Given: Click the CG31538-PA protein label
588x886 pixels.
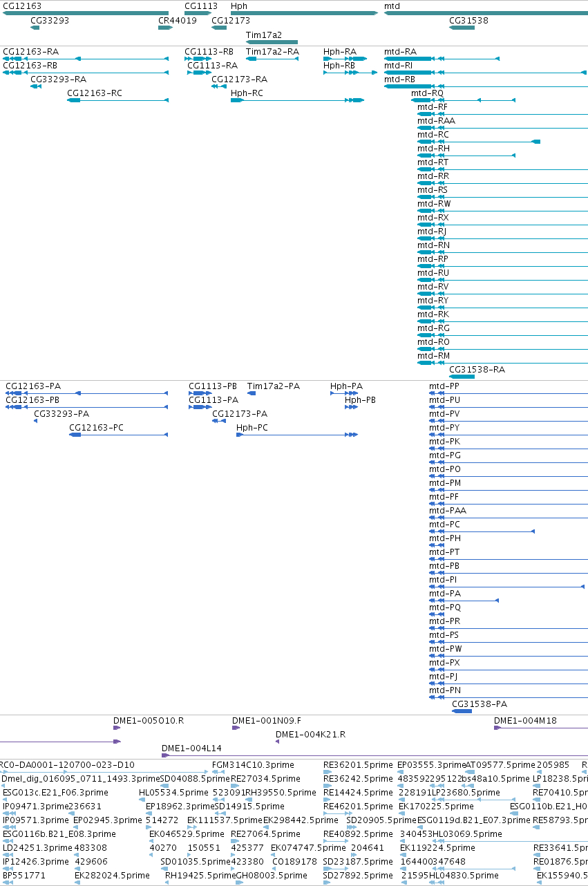Looking at the screenshot, I should [x=480, y=704].
